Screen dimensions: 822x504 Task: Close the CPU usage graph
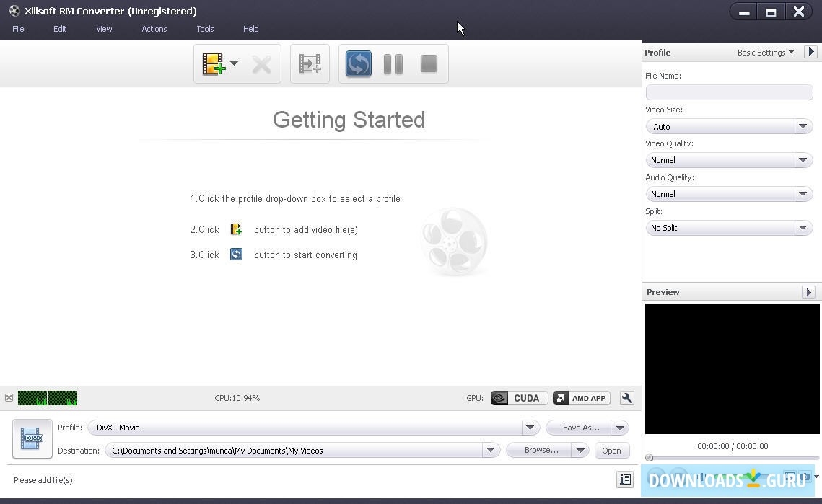(9, 398)
